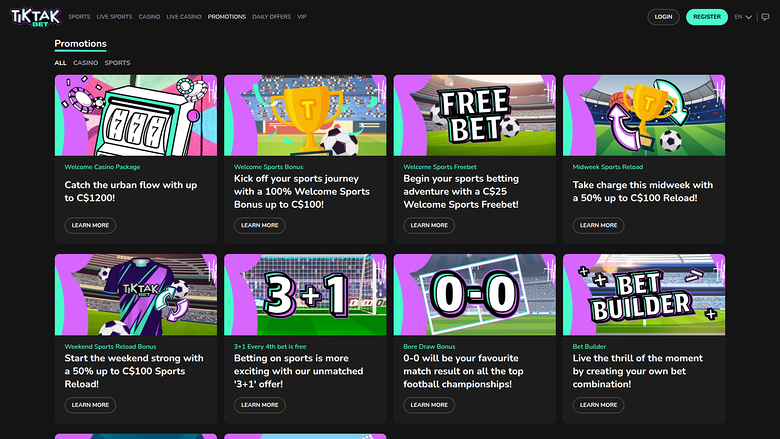Open the slot machine Welcome Casino image
780x439 pixels.
pyautogui.click(x=136, y=115)
